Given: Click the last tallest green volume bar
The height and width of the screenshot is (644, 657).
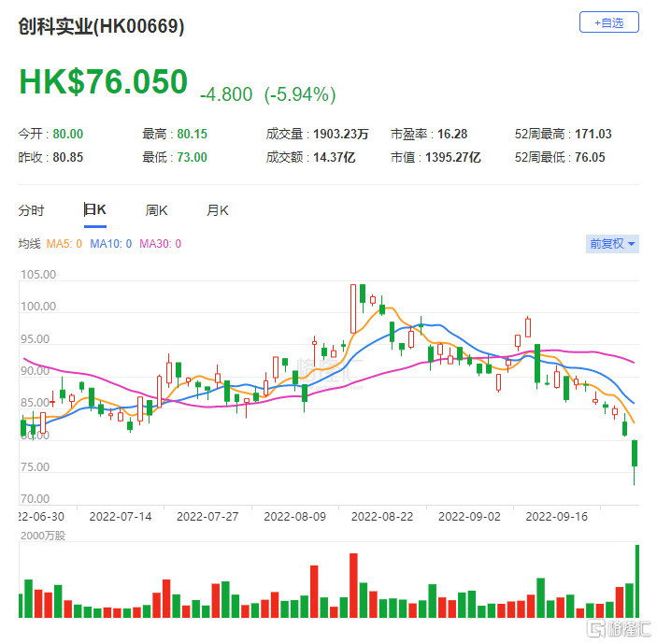Looking at the screenshot, I should pos(637,581).
